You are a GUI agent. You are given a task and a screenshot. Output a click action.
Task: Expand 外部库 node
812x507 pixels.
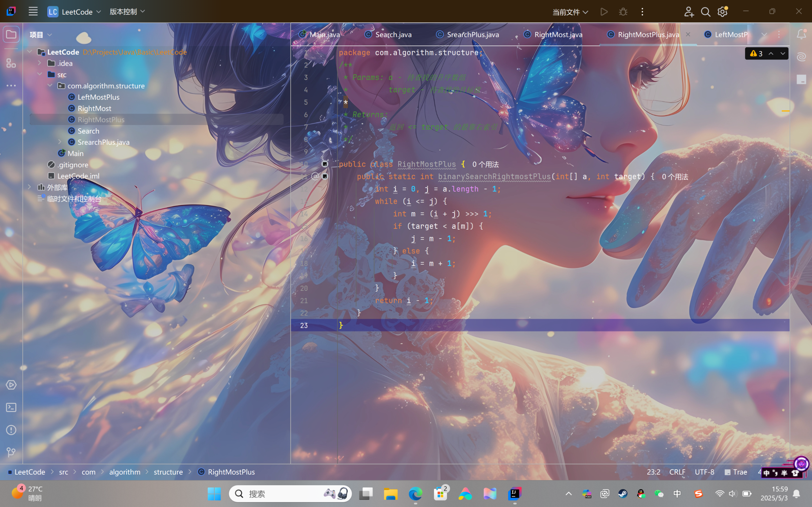tap(30, 187)
